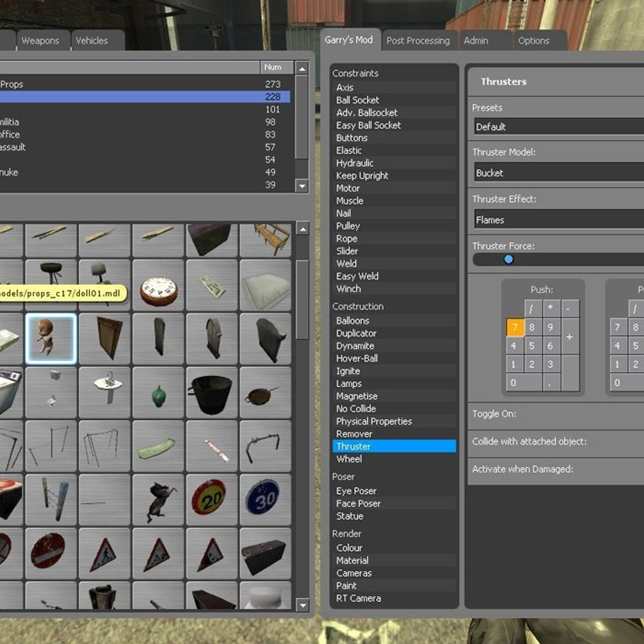
Task: Click the orange 7 key on Push keypad
Action: point(515,327)
